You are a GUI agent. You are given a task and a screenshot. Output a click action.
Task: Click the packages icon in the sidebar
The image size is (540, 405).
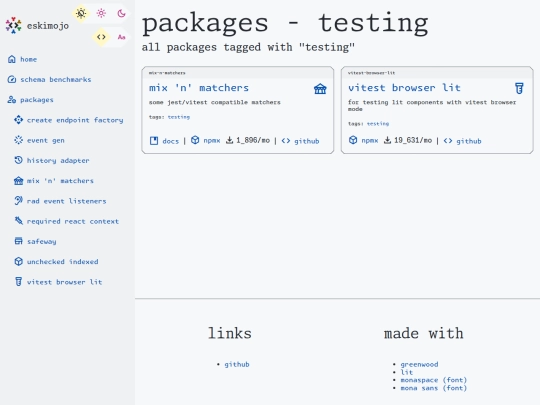pos(12,100)
